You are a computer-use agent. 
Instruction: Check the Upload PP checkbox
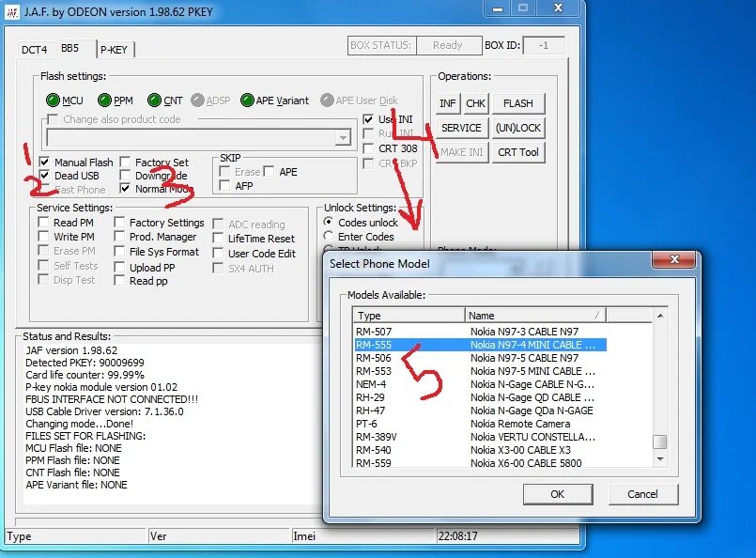click(x=119, y=267)
